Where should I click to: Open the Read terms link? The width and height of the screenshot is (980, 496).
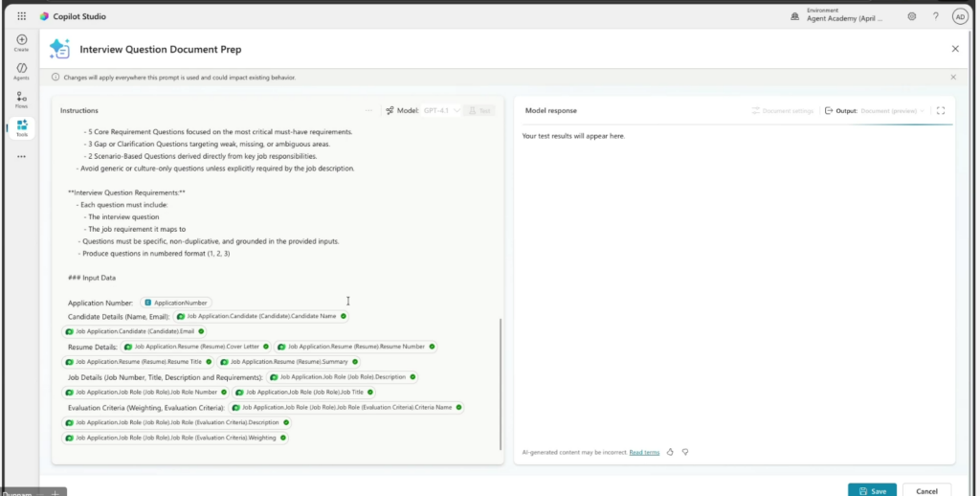[644, 452]
